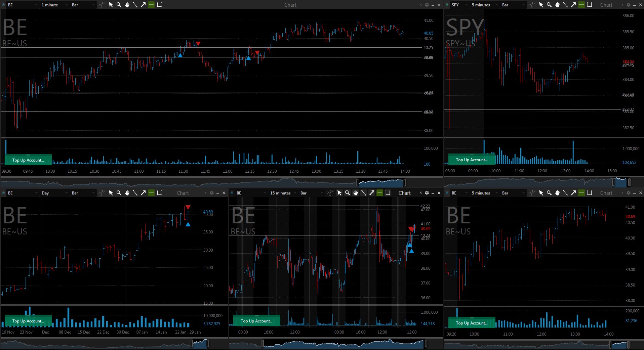Click Top Up Account in BE 15 minutes chart
The width and height of the screenshot is (644, 350).
point(257,321)
